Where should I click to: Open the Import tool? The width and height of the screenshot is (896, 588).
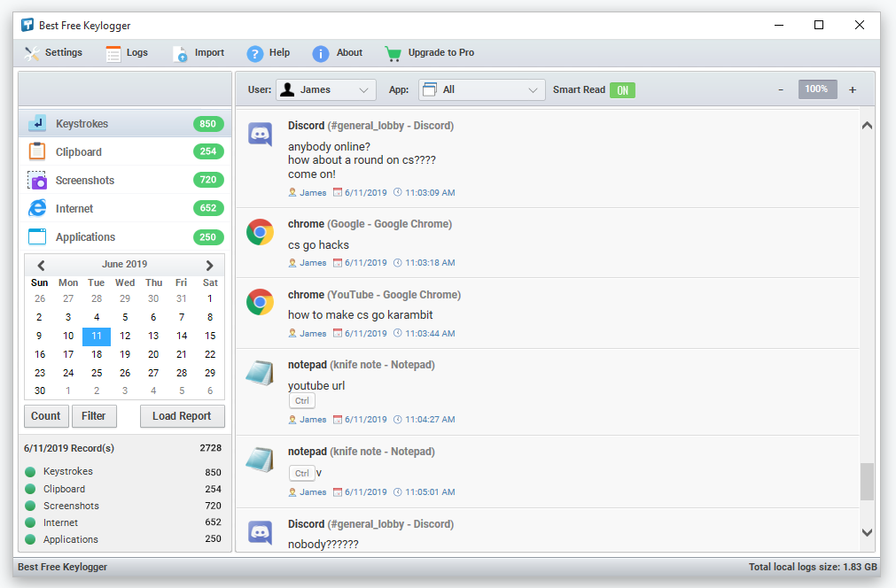click(x=198, y=53)
